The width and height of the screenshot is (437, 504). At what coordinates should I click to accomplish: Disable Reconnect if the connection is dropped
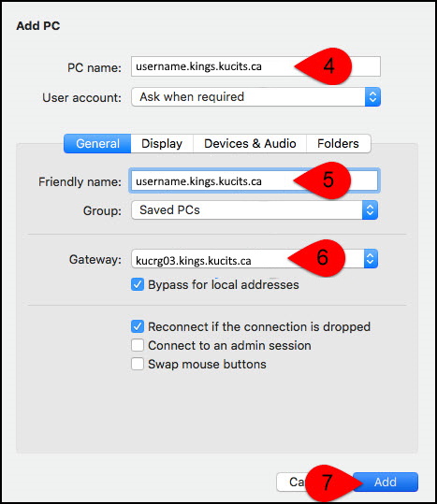pyautogui.click(x=138, y=326)
